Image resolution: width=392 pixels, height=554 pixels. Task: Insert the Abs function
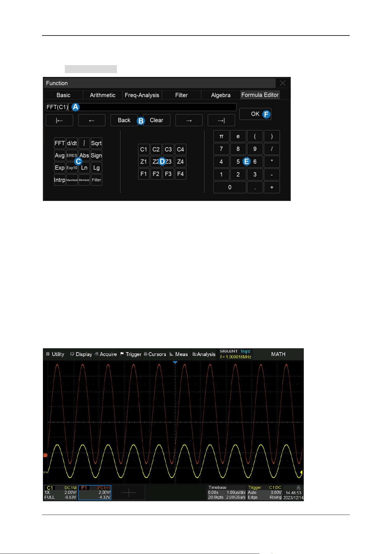point(84,155)
